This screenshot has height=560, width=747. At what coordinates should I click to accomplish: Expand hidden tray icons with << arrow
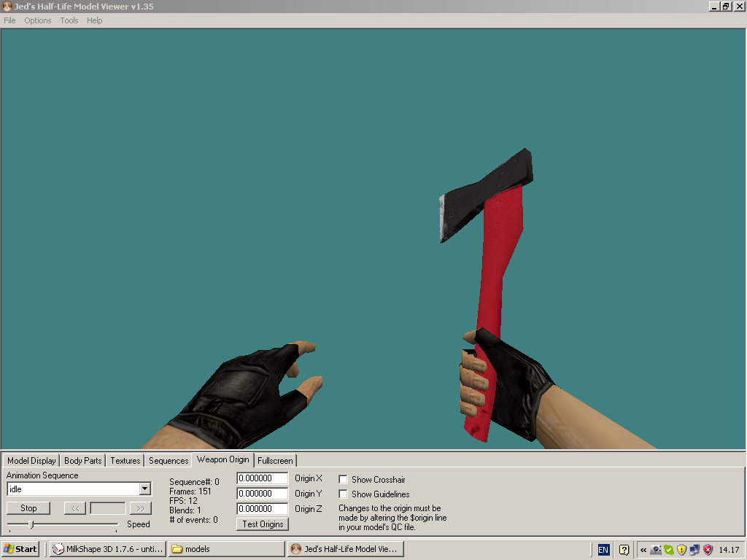click(643, 550)
